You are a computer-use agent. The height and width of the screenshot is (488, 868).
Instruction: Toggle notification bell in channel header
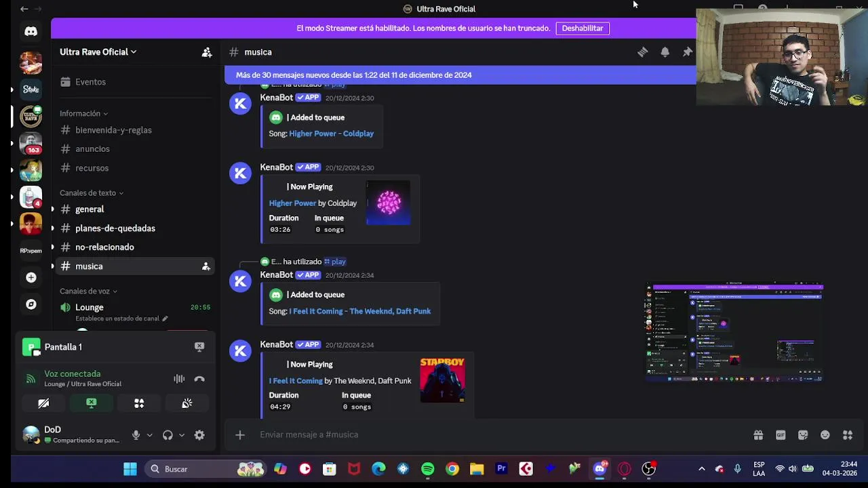[x=665, y=52]
